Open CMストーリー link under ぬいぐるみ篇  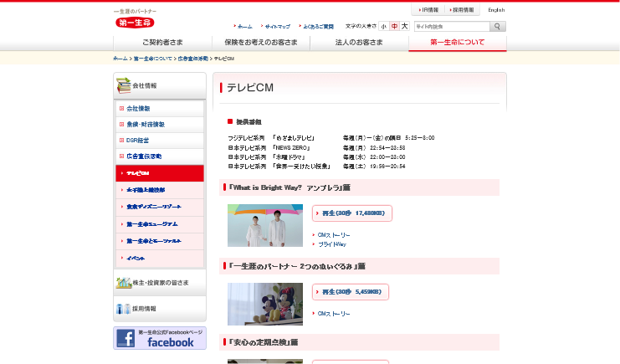[x=334, y=314]
